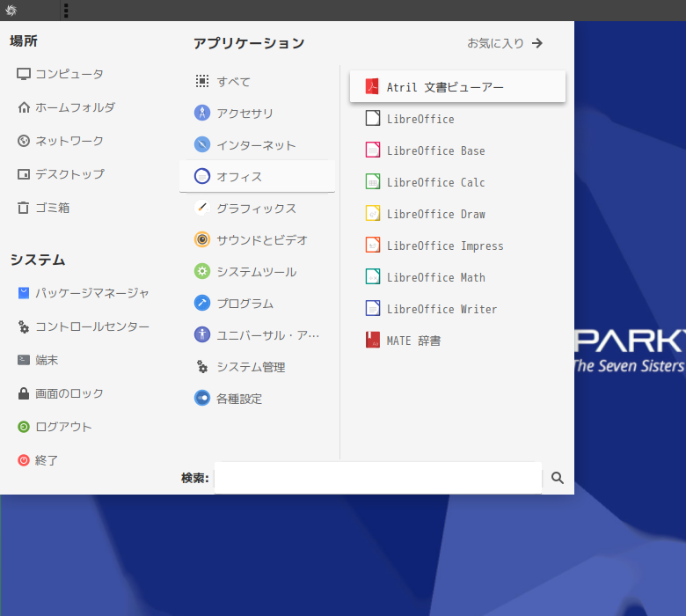
Task: Select the グラフィックス category
Action: 257,209
